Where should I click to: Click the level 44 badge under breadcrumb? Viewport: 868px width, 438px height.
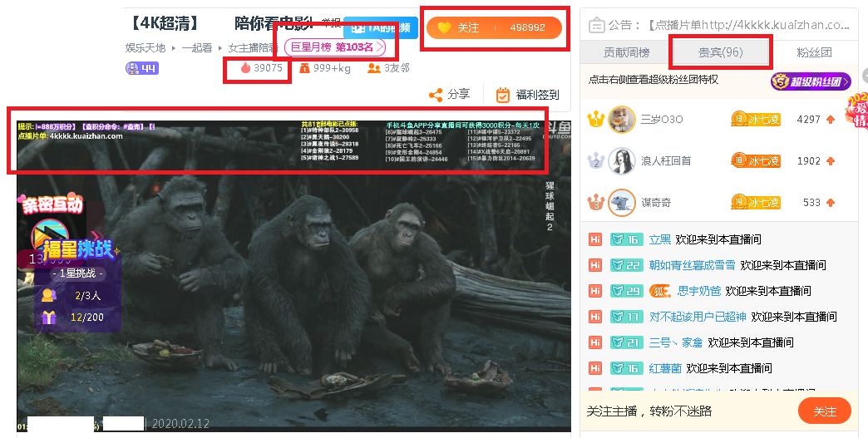(142, 68)
